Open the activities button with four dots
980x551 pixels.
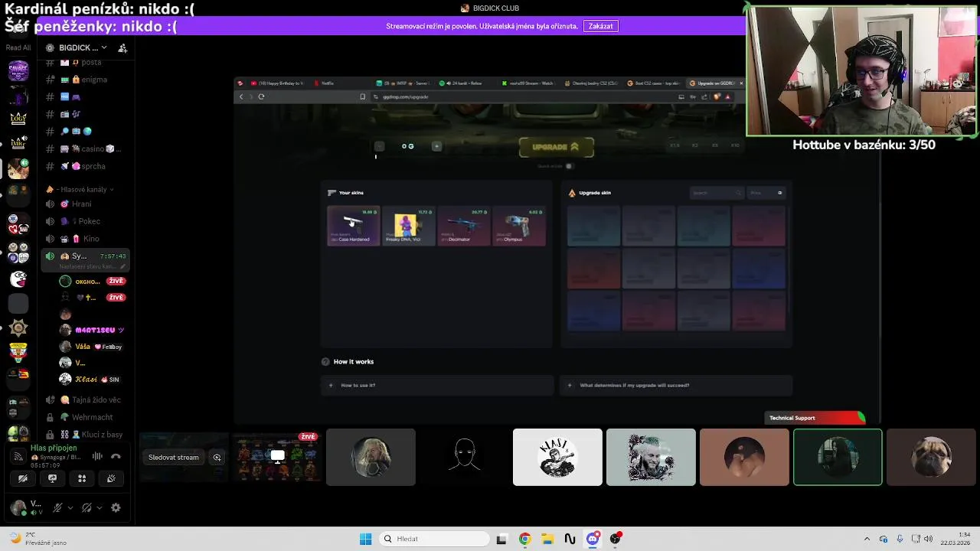point(82,478)
